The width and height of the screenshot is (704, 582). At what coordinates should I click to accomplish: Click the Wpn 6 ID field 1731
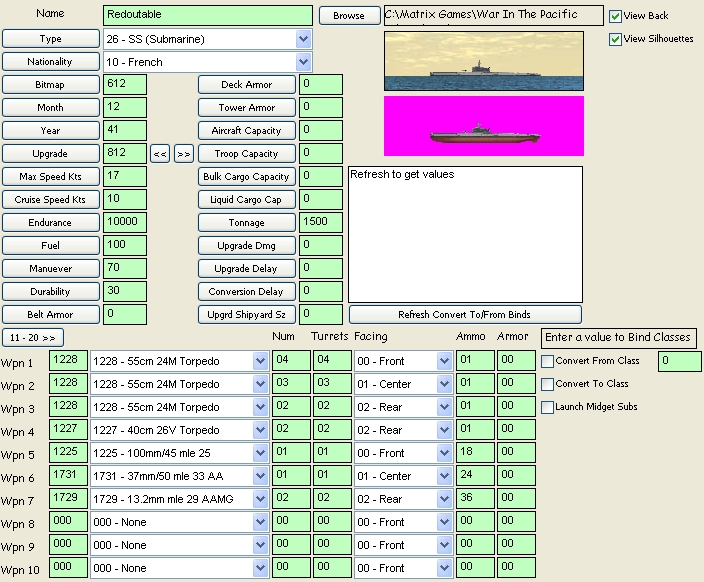68,476
